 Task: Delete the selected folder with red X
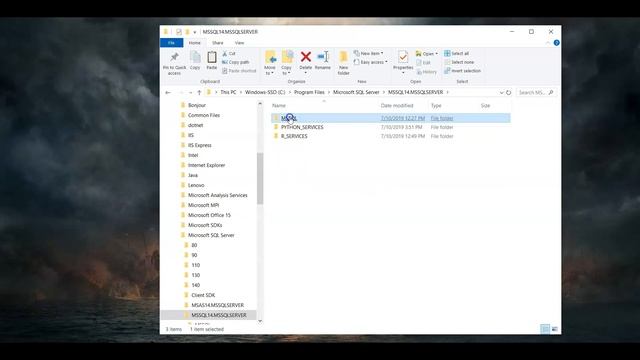point(305,61)
